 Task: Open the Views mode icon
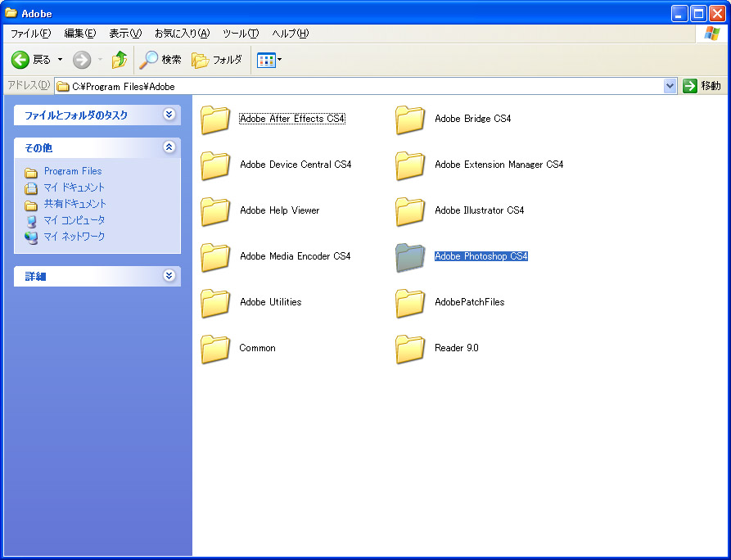[x=266, y=60]
